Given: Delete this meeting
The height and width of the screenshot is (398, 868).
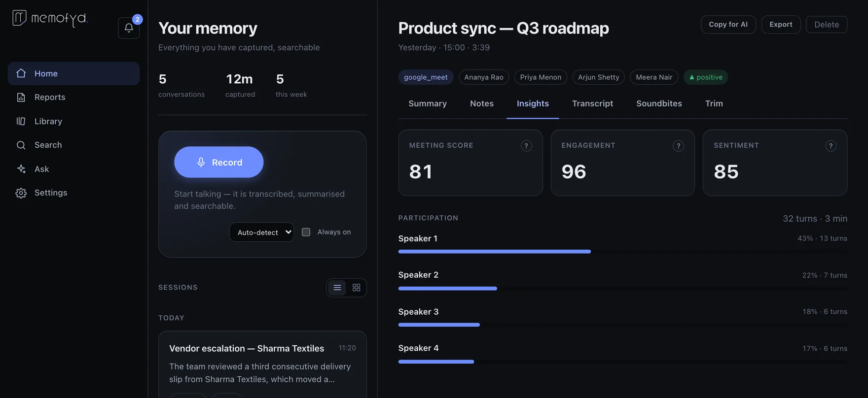Looking at the screenshot, I should tap(827, 25).
